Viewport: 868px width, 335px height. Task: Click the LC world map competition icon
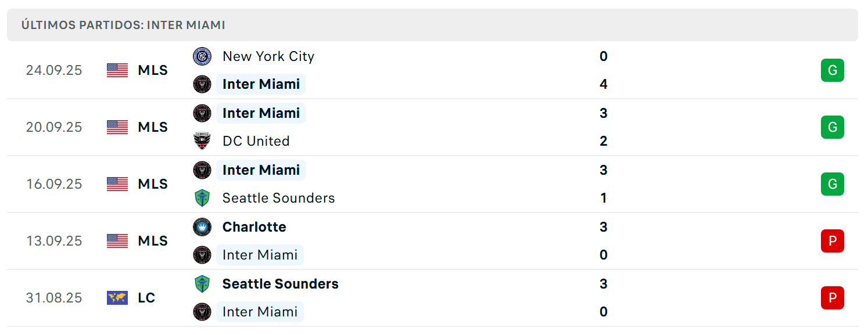[117, 298]
